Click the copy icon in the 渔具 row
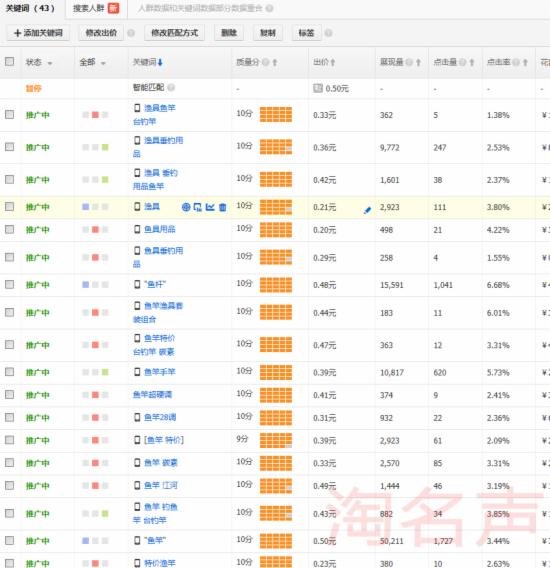This screenshot has width=550, height=568. [198, 207]
